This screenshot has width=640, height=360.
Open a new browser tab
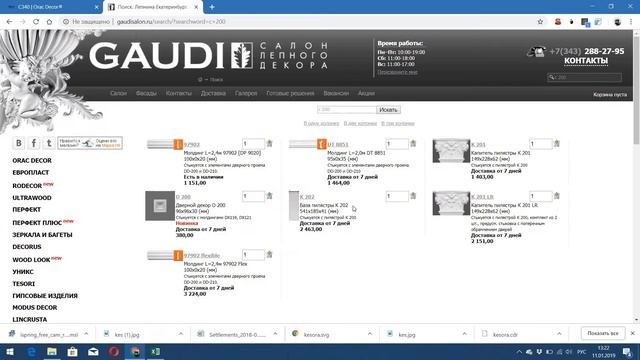point(212,7)
